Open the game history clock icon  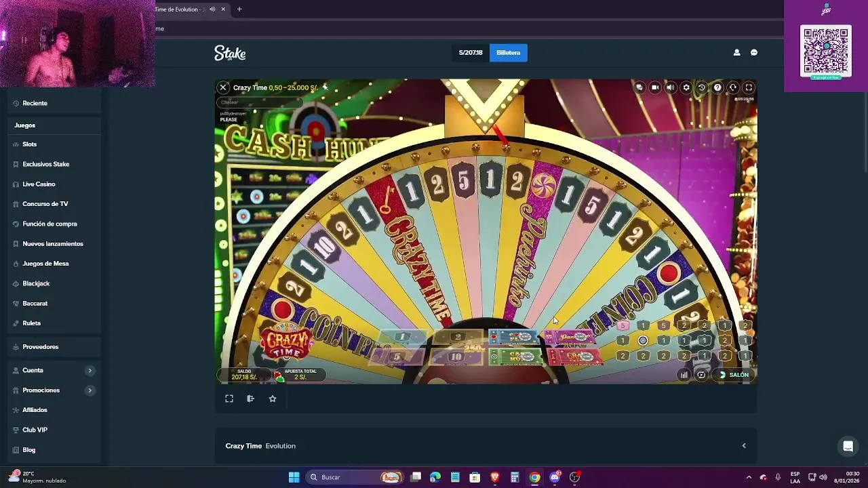(x=702, y=87)
